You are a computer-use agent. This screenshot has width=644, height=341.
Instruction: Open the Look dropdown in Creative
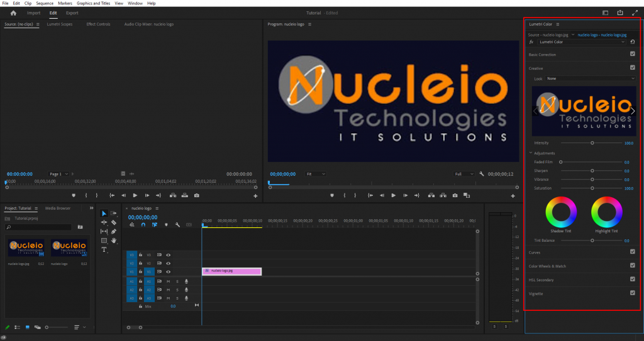[x=590, y=78]
